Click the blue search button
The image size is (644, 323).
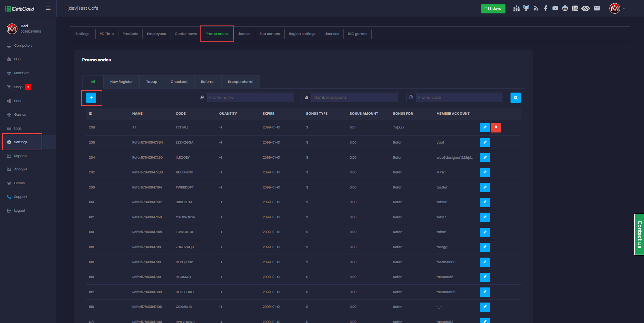pyautogui.click(x=516, y=98)
